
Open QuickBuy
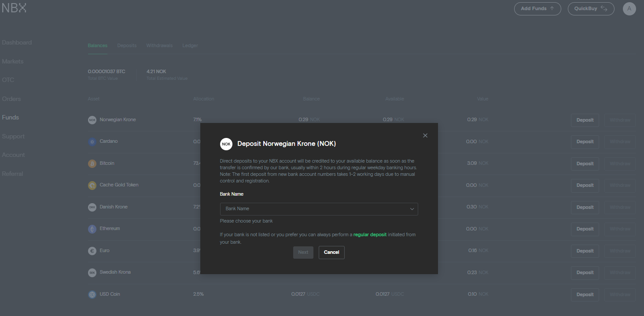tap(591, 9)
